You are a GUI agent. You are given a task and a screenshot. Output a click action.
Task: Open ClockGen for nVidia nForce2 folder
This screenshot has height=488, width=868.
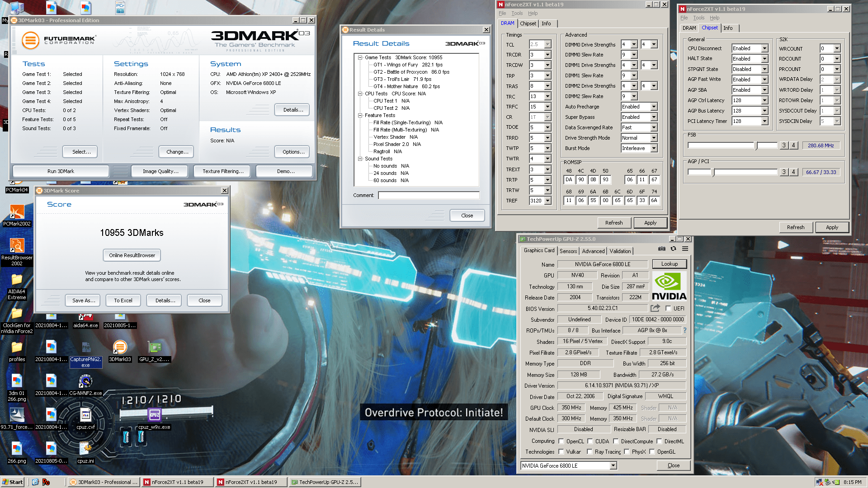[x=17, y=320]
